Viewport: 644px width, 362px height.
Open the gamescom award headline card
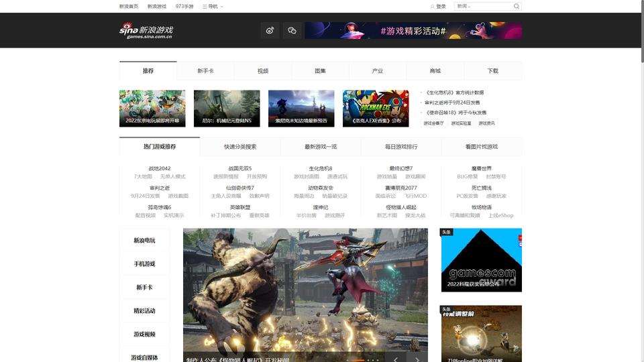482,260
